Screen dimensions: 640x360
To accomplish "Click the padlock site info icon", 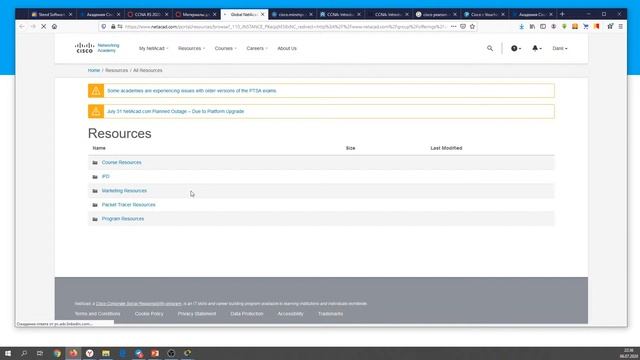I will pyautogui.click(x=113, y=27).
